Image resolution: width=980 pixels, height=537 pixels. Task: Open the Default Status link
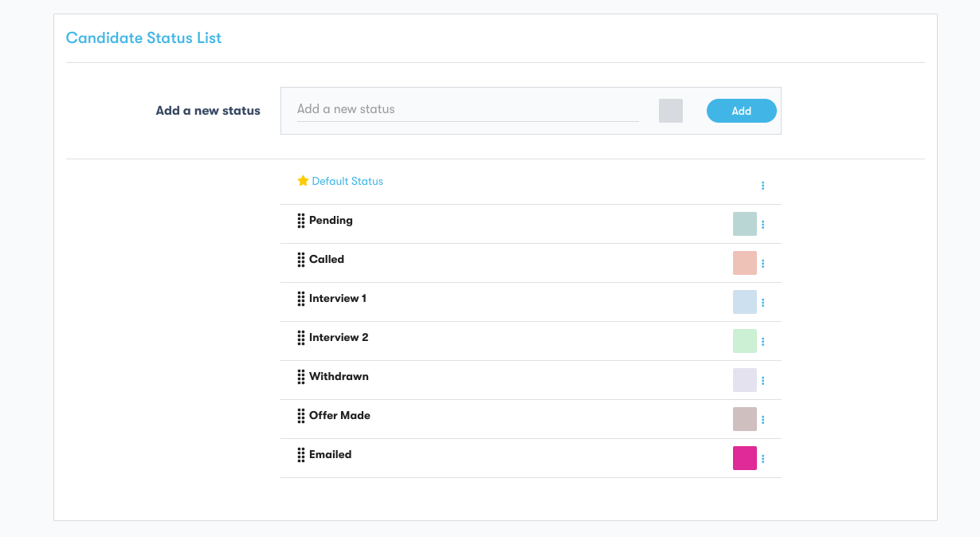click(x=347, y=181)
